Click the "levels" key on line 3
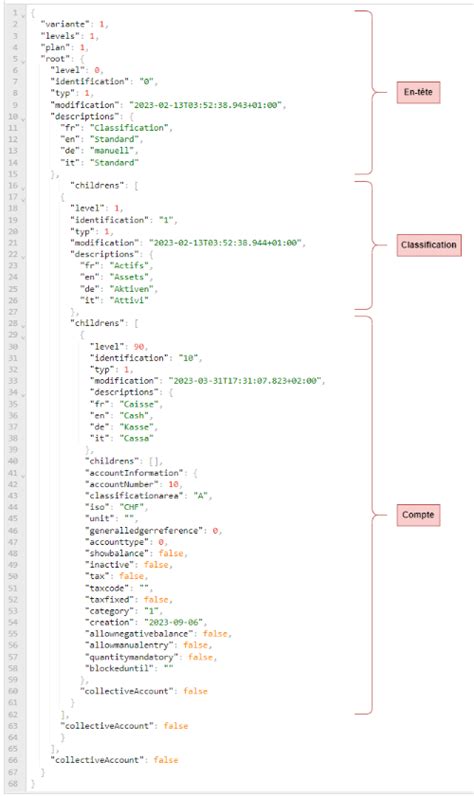This screenshot has height=797, width=474. [60, 36]
